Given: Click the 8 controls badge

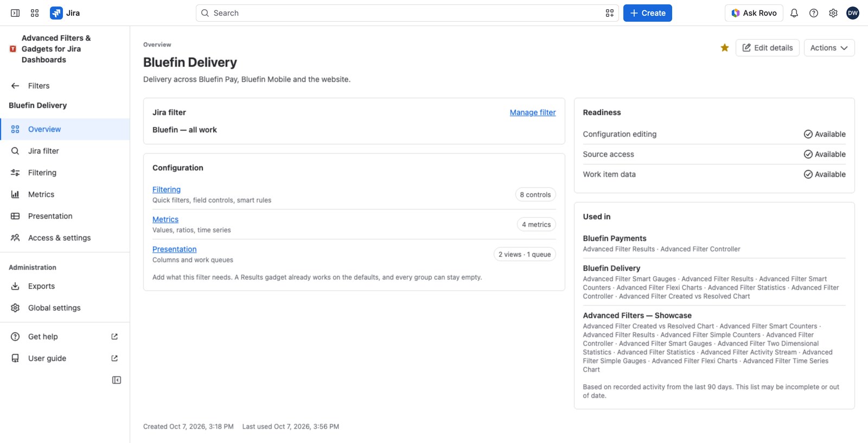Looking at the screenshot, I should [535, 194].
